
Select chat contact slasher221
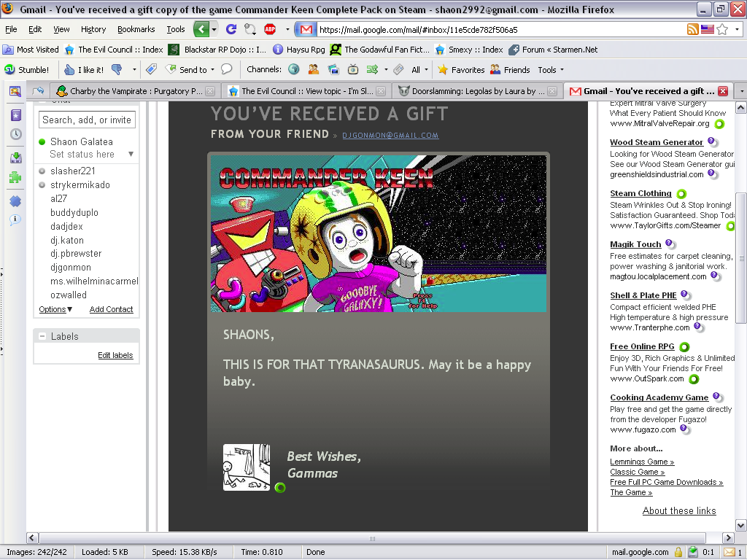click(x=72, y=171)
